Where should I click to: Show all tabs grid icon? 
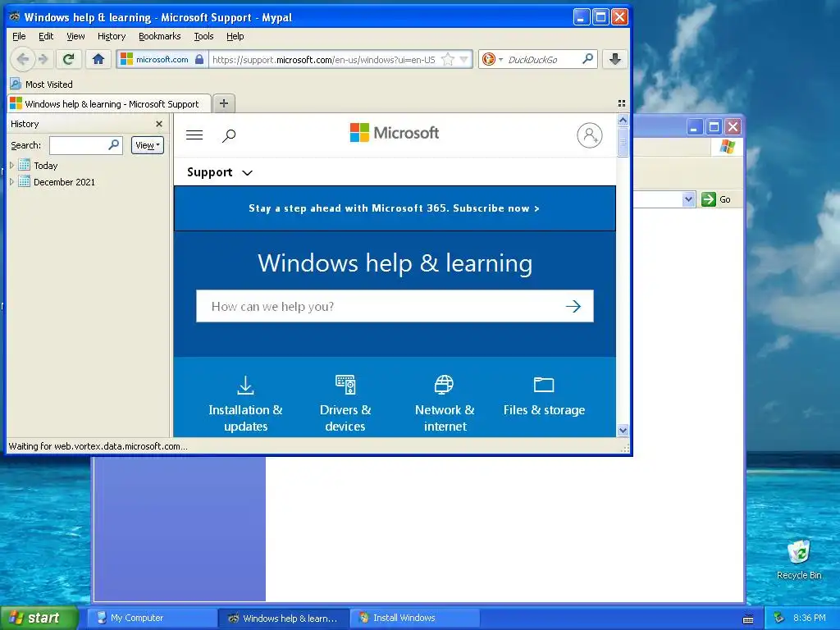[x=622, y=103]
